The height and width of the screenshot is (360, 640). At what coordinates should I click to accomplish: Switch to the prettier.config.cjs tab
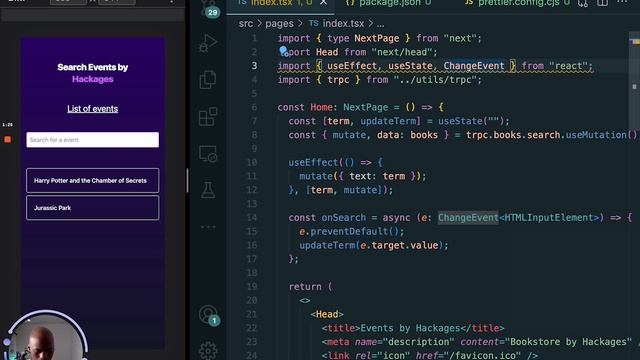click(x=518, y=3)
